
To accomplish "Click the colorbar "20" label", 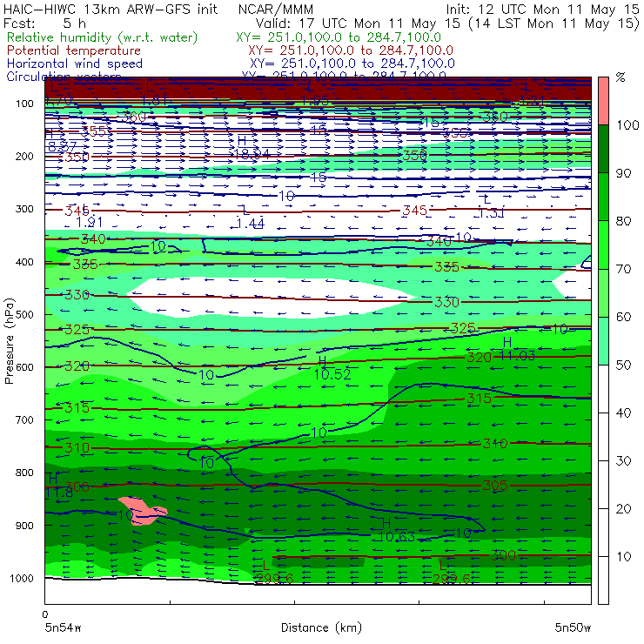I will [623, 509].
